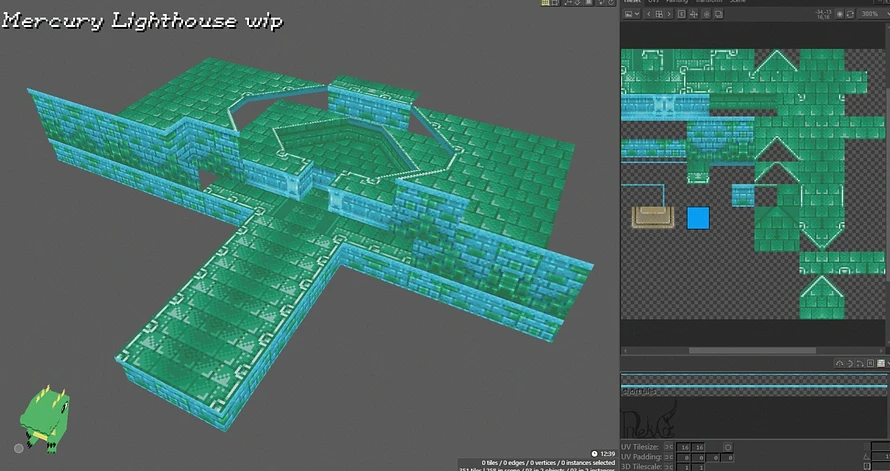Image resolution: width=890 pixels, height=471 pixels.
Task: Click the refresh tileset icon
Action: point(850,14)
